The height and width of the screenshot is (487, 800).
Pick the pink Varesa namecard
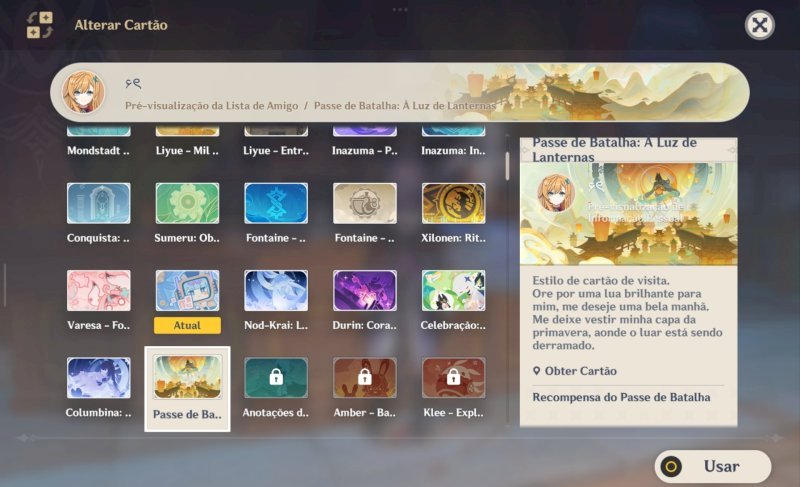98,290
